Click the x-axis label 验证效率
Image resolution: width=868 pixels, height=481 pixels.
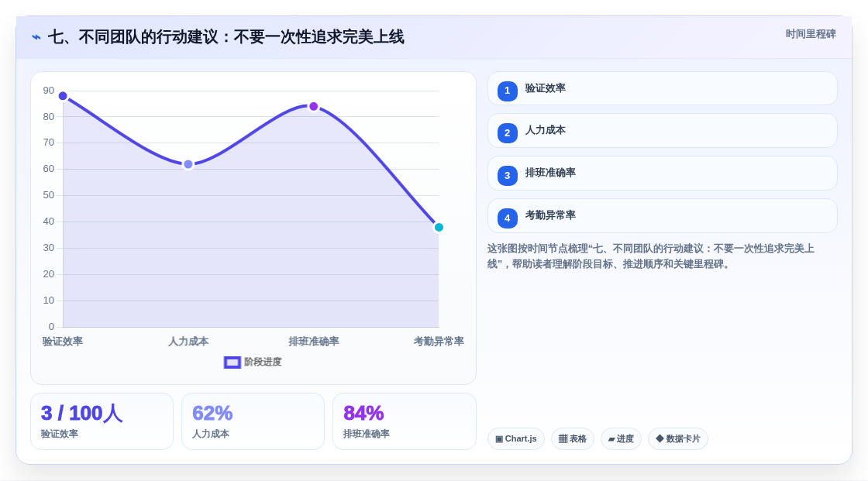63,342
